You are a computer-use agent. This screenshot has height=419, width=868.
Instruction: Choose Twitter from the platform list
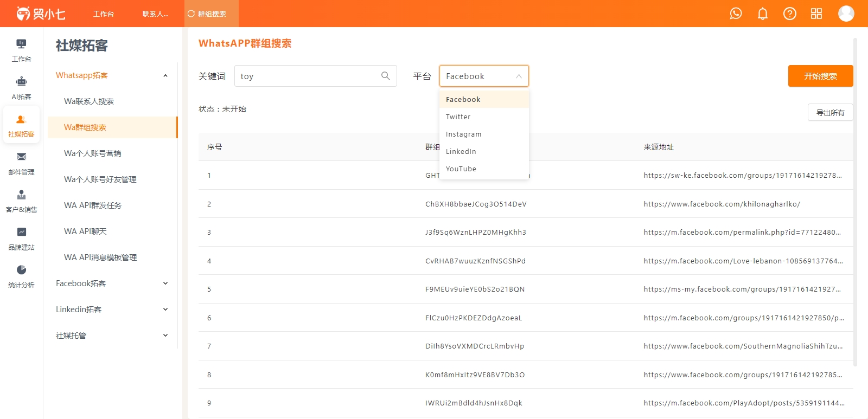[x=484, y=117]
